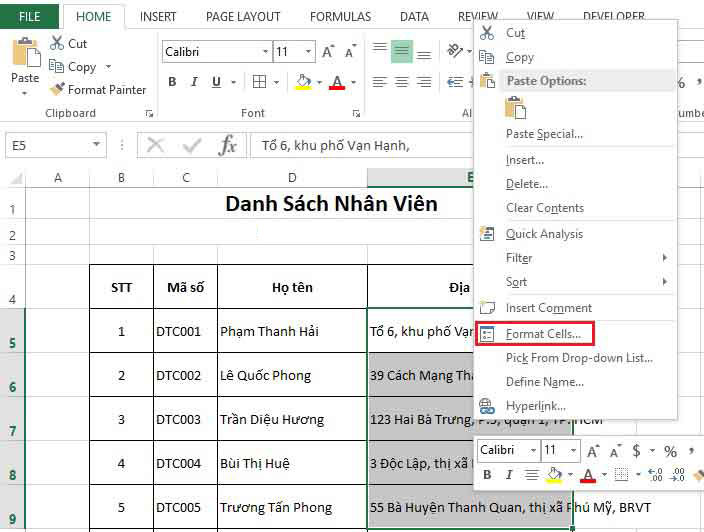Toggle Middle Align in ribbon
The height and width of the screenshot is (532, 704).
(402, 51)
